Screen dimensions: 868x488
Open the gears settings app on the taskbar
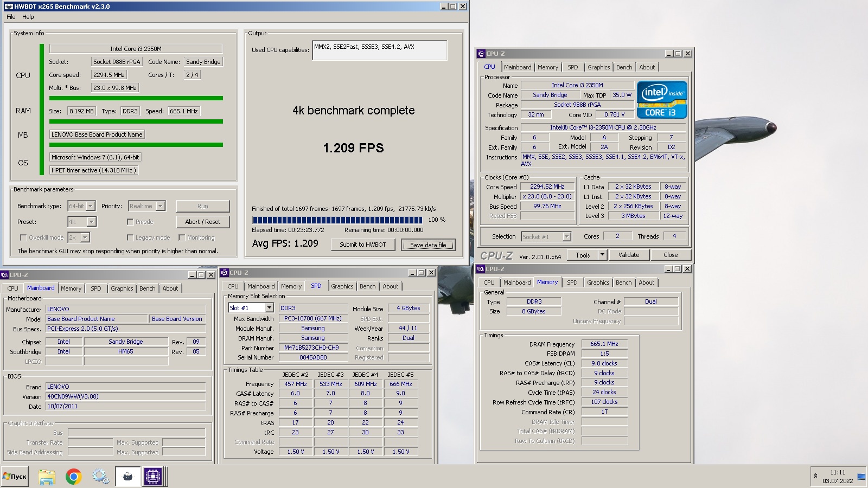point(101,477)
